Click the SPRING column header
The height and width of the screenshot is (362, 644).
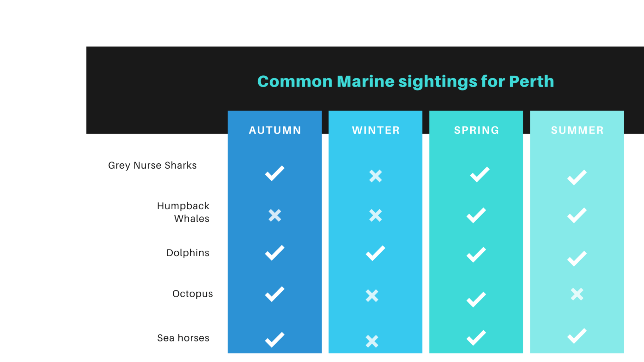click(476, 130)
